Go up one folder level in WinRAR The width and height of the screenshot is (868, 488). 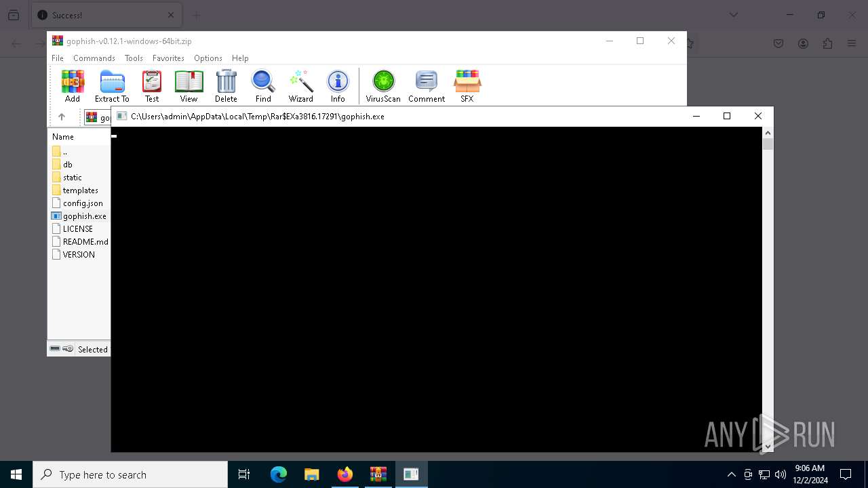(x=61, y=117)
